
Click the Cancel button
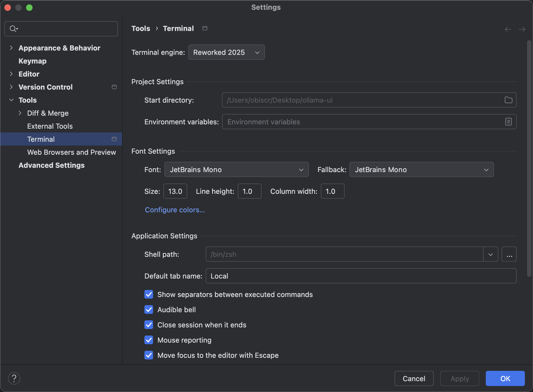pos(414,378)
